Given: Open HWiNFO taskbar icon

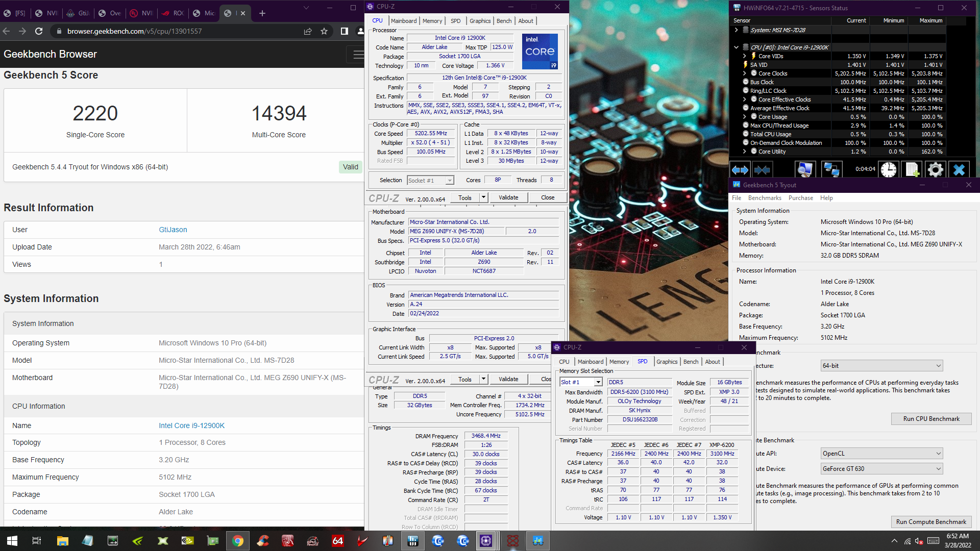Looking at the screenshot, I should 413,541.
